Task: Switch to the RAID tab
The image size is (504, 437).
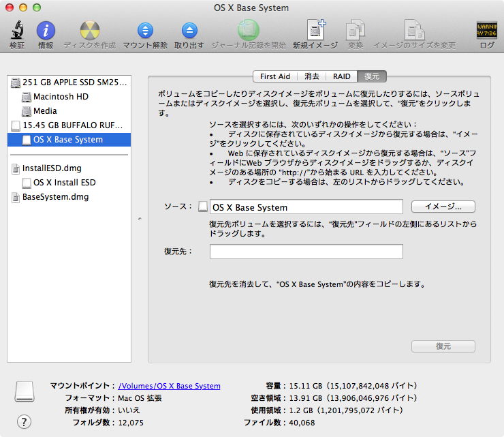Action: (341, 76)
